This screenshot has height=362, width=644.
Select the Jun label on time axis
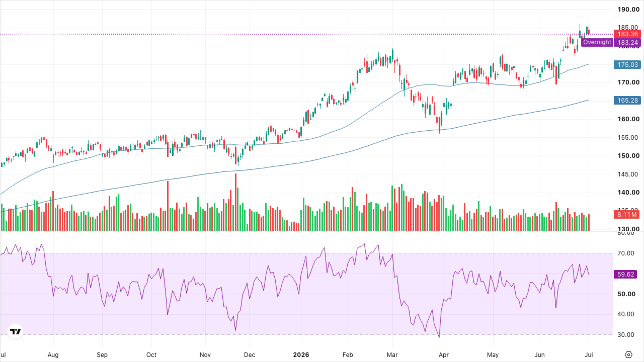pyautogui.click(x=540, y=355)
